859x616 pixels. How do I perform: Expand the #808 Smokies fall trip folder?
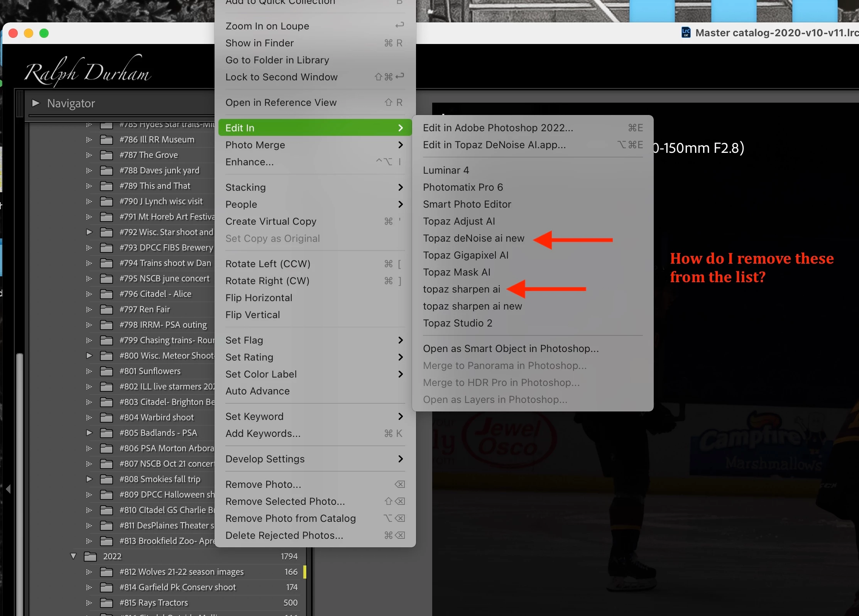click(89, 479)
